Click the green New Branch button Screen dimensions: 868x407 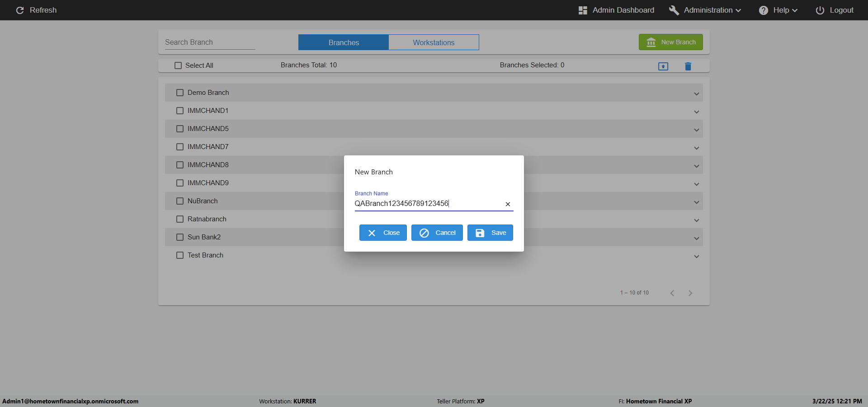pos(671,42)
